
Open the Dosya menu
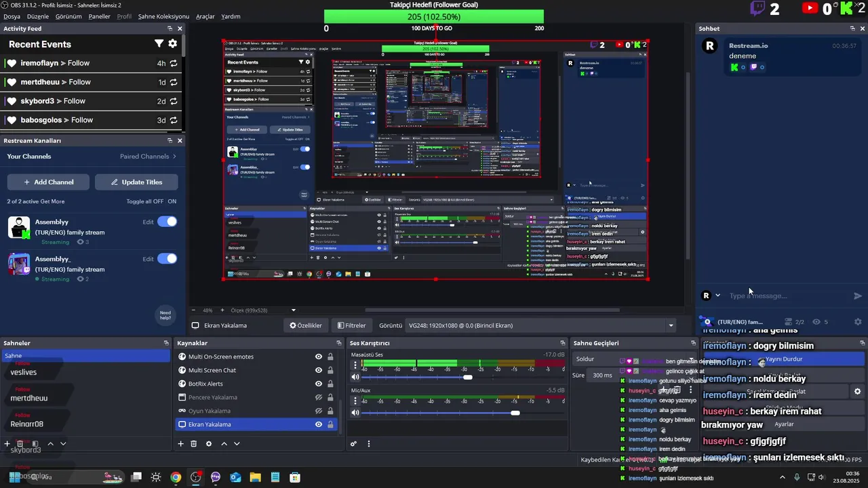pyautogui.click(x=12, y=16)
